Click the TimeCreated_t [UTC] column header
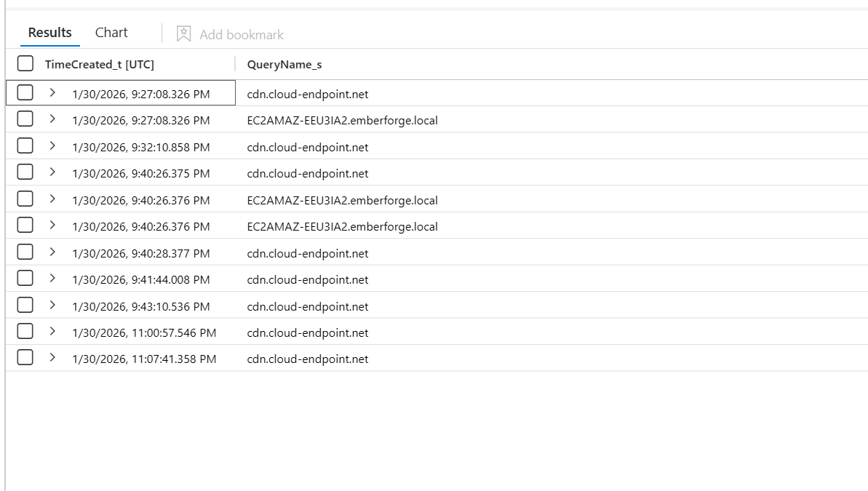The width and height of the screenshot is (868, 491). [100, 65]
